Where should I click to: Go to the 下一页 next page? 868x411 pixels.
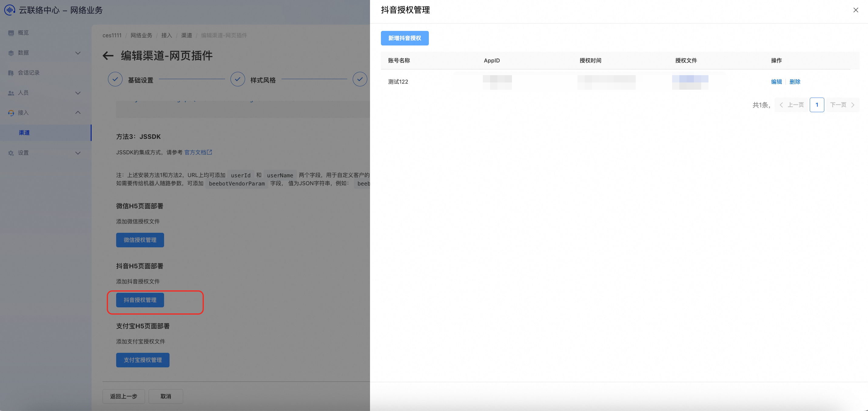[843, 105]
